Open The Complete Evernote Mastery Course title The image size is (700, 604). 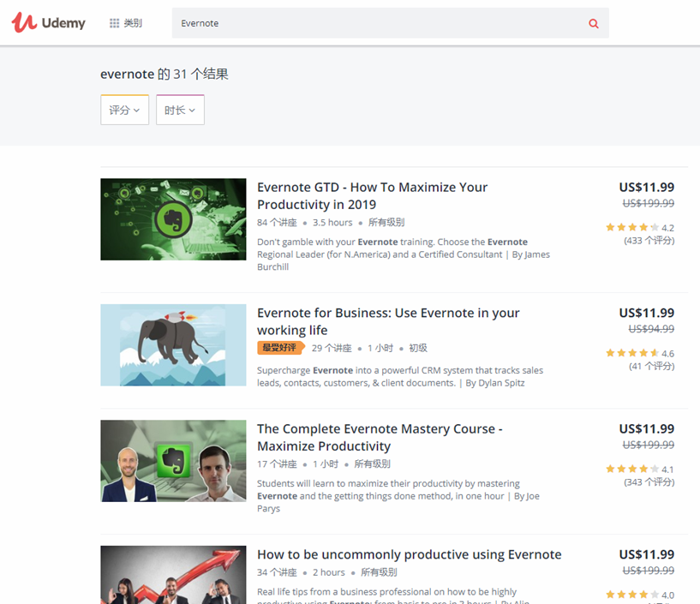click(x=380, y=437)
